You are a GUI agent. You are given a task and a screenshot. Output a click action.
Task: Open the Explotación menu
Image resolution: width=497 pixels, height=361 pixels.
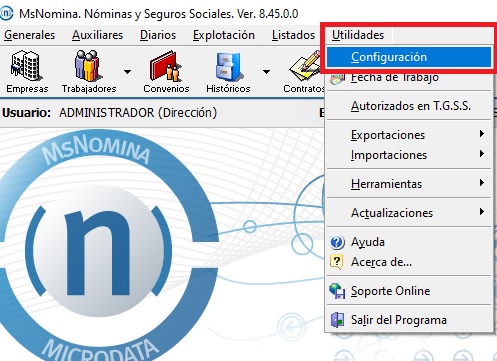[224, 35]
